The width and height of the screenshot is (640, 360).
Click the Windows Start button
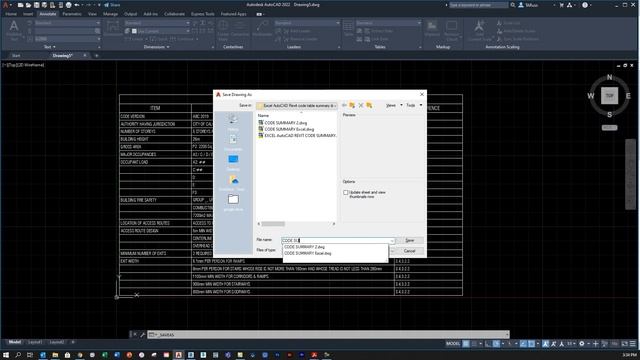tap(6, 355)
